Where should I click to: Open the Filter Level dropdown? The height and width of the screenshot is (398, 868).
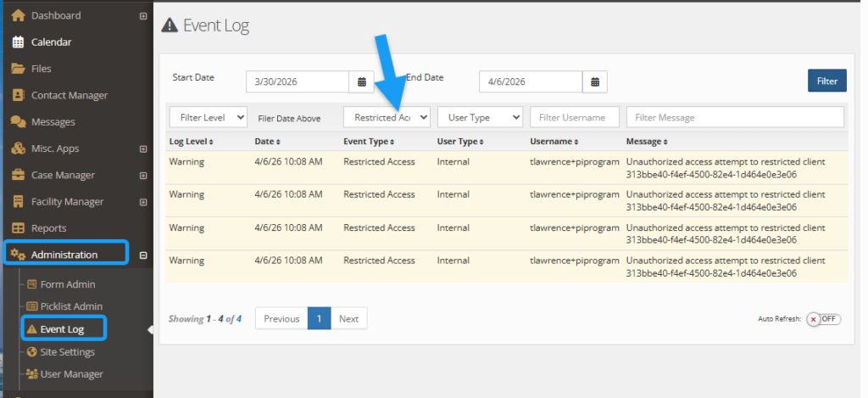(208, 117)
